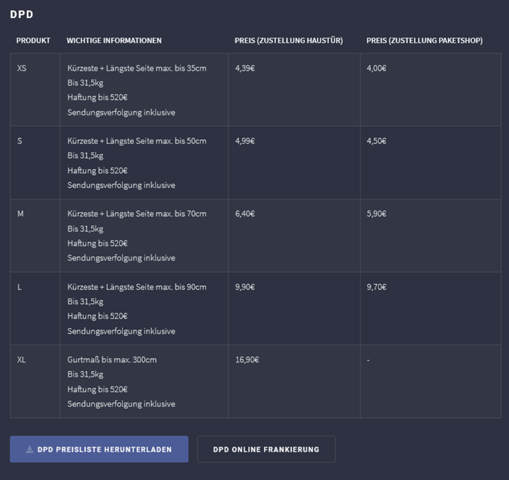Click the Preis Zustellung Haustür header
Image resolution: width=509 pixels, height=480 pixels.
(x=289, y=41)
